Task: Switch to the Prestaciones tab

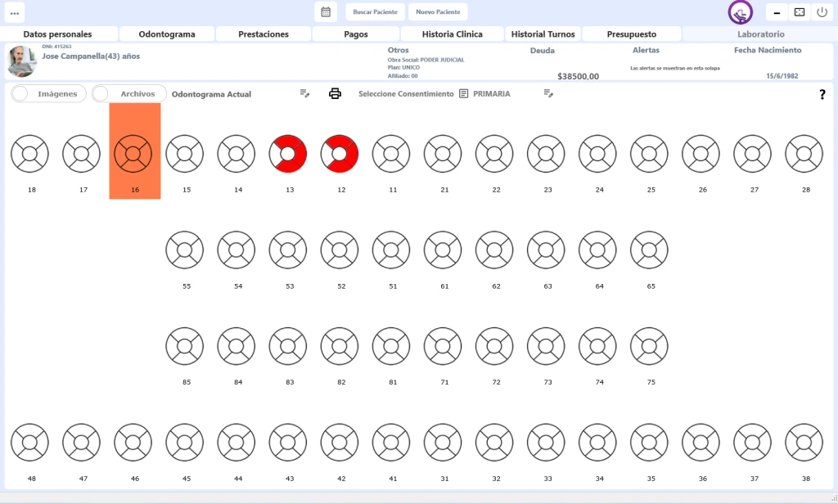Action: tap(264, 34)
